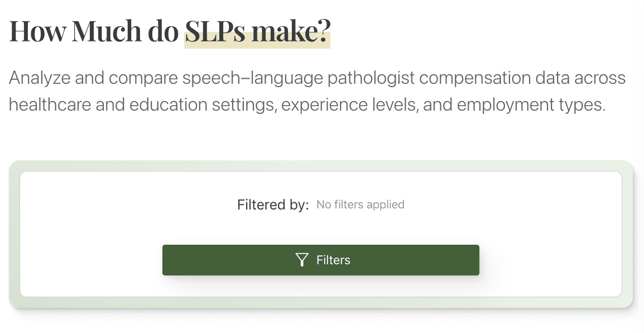The width and height of the screenshot is (644, 333).
Task: Click the 'Filtered by:' label
Action: click(x=272, y=204)
